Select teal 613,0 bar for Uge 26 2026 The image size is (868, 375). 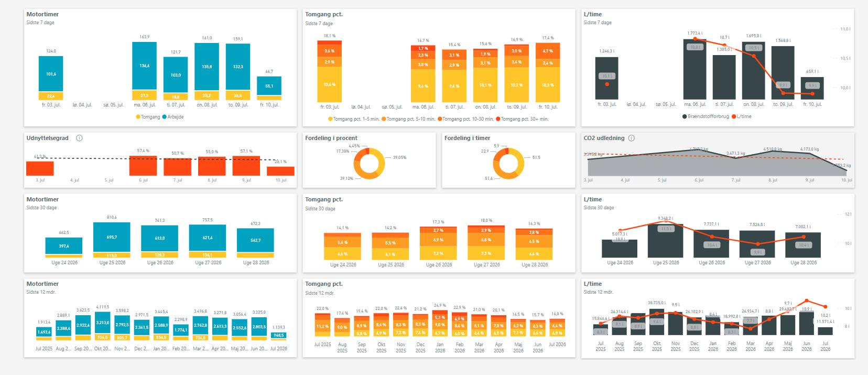click(x=160, y=239)
